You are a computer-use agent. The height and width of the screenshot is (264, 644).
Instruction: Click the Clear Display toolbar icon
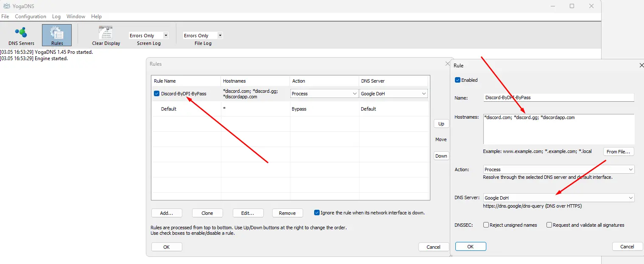(x=106, y=36)
